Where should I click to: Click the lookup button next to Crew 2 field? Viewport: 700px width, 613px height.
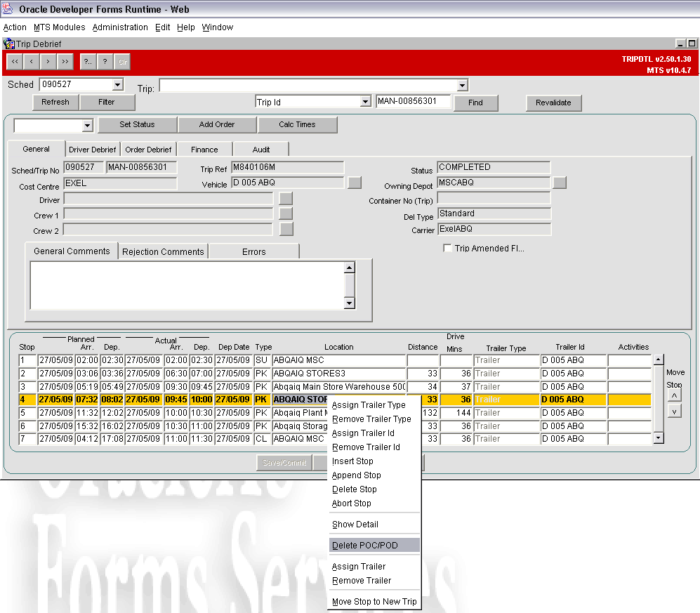click(x=286, y=229)
